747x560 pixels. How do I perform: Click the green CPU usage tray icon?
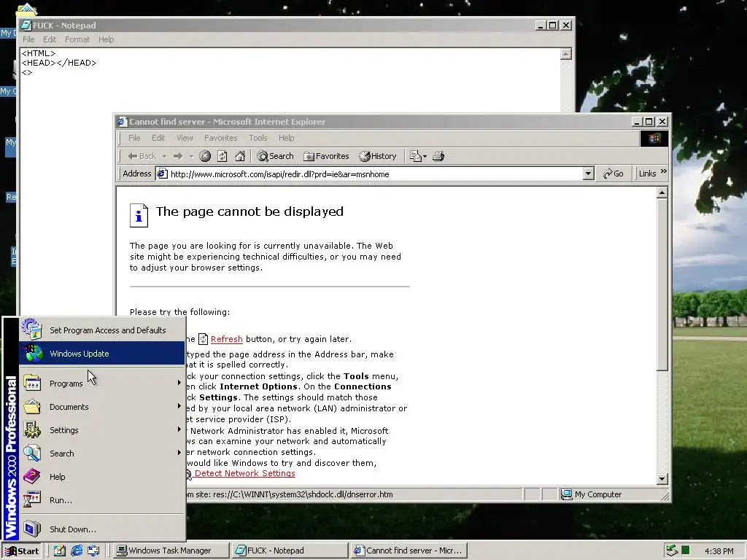[x=686, y=551]
